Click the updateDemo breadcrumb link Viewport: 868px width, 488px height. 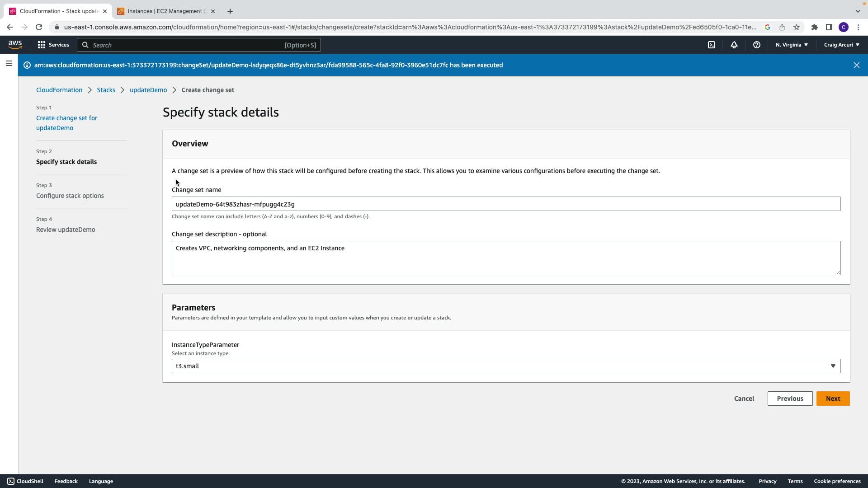[148, 90]
